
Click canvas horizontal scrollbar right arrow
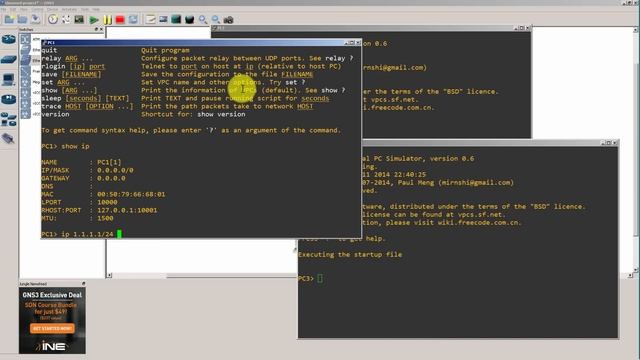tap(630, 276)
